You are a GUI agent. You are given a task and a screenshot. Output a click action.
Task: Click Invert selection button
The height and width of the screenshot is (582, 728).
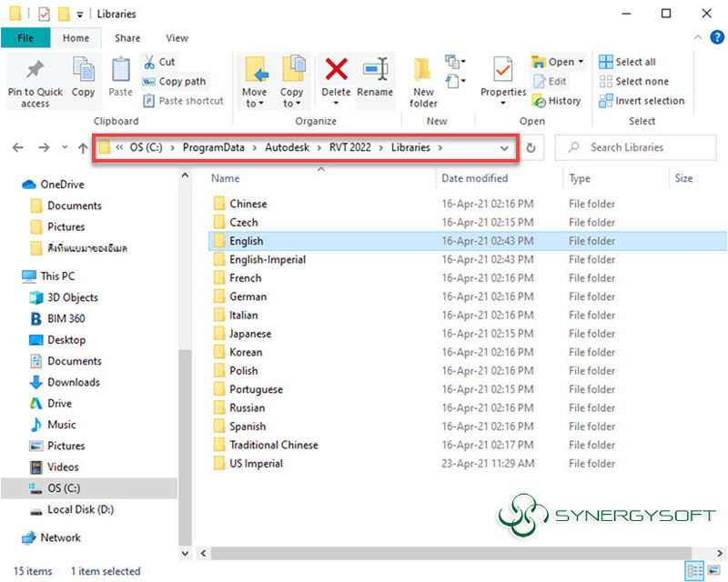642,101
